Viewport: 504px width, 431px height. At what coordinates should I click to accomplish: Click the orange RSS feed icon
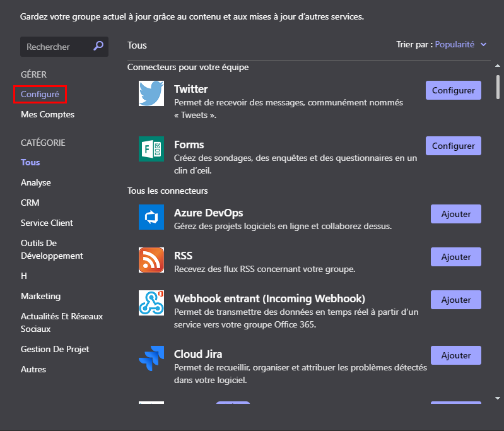[151, 260]
